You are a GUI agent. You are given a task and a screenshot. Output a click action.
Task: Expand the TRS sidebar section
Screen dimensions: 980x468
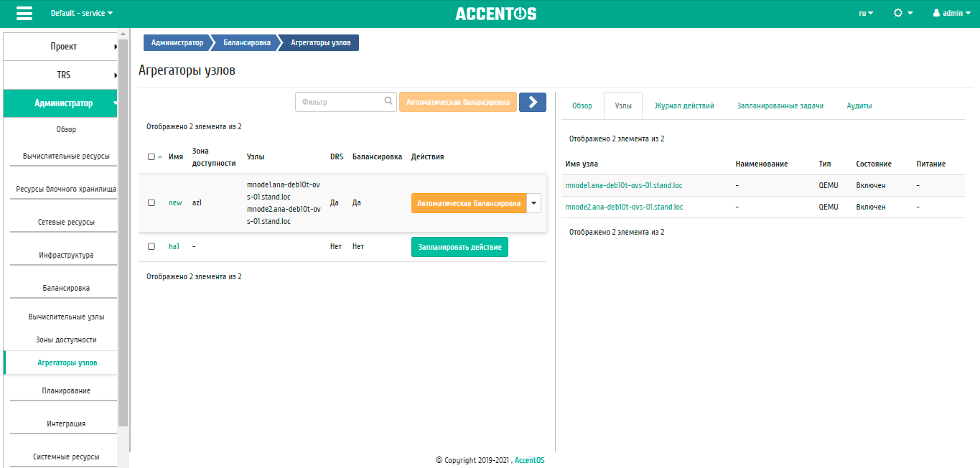click(60, 75)
